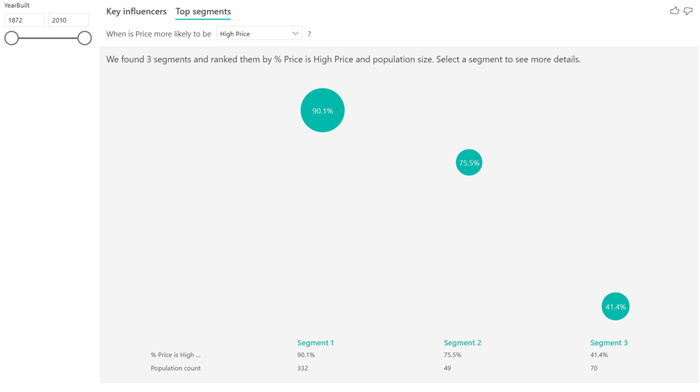Click the left YearBuilt slider handle
The image size is (700, 392).
tap(12, 38)
